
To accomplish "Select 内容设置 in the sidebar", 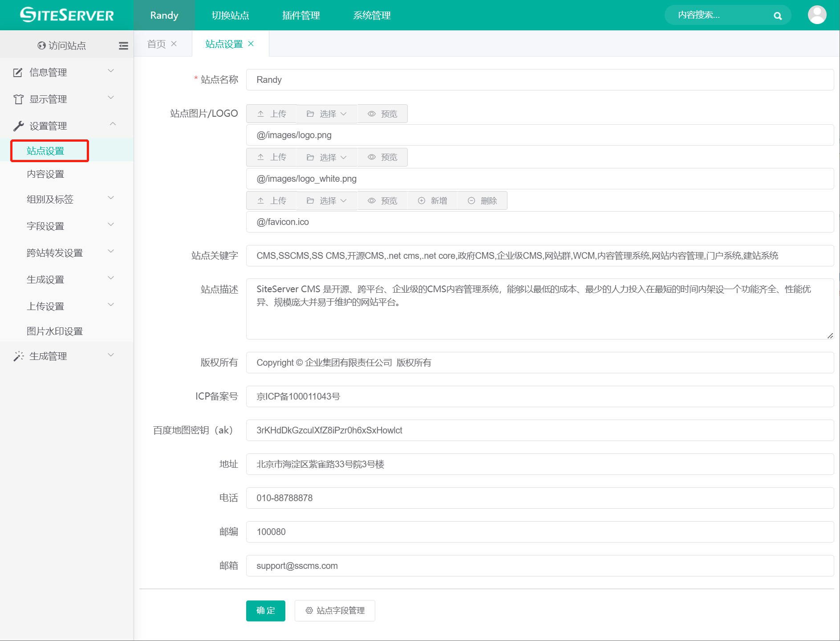I will pos(45,174).
